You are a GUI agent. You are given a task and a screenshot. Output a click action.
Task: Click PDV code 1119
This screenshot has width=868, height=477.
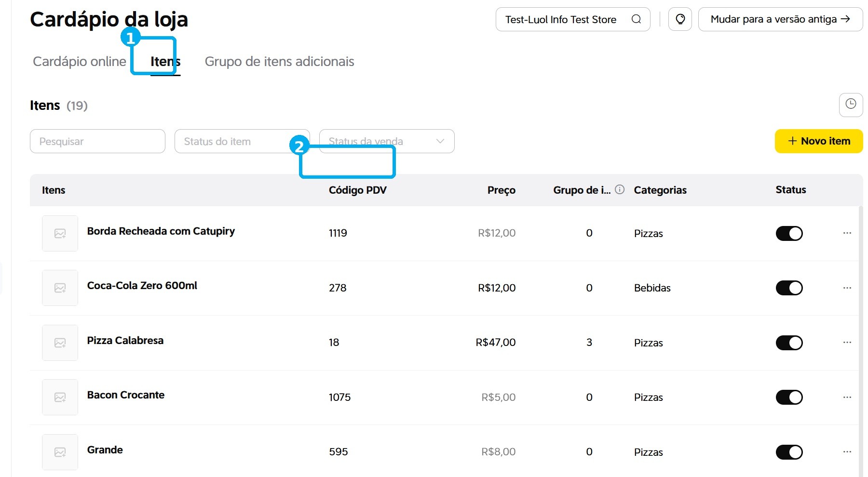(338, 233)
